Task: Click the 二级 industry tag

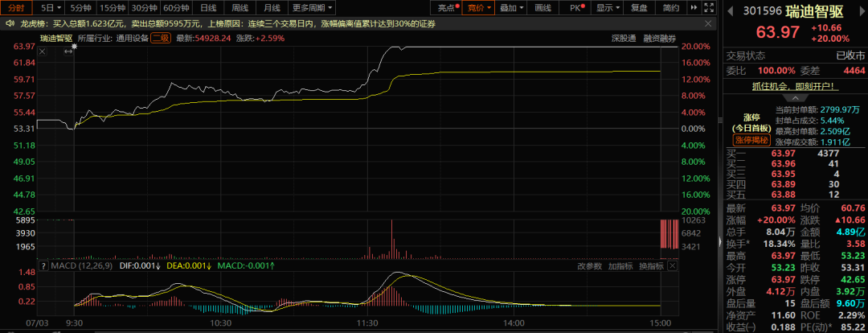Action: pos(161,39)
